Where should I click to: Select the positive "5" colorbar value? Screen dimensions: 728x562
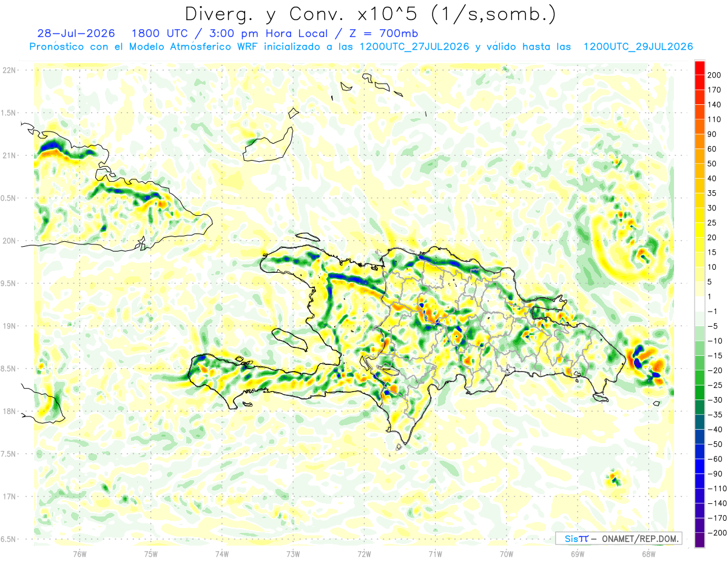click(x=710, y=282)
